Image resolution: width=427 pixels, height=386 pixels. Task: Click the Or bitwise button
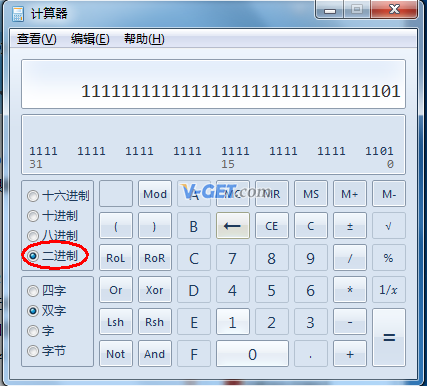click(116, 290)
